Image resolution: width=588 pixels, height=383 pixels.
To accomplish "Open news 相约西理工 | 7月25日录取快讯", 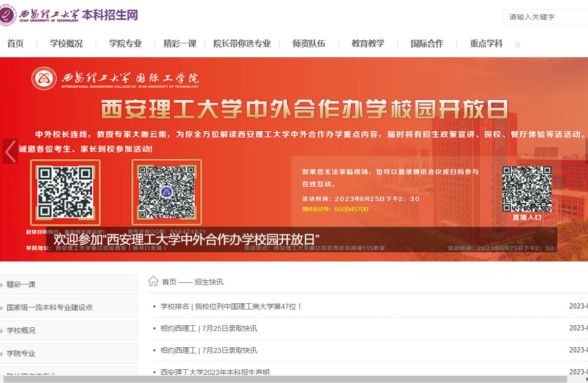I will point(209,328).
